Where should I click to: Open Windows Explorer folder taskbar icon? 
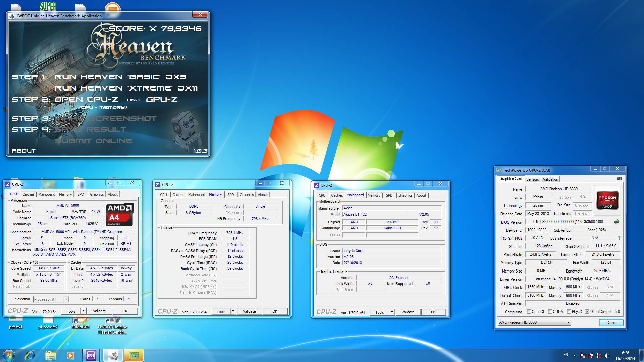point(50,355)
